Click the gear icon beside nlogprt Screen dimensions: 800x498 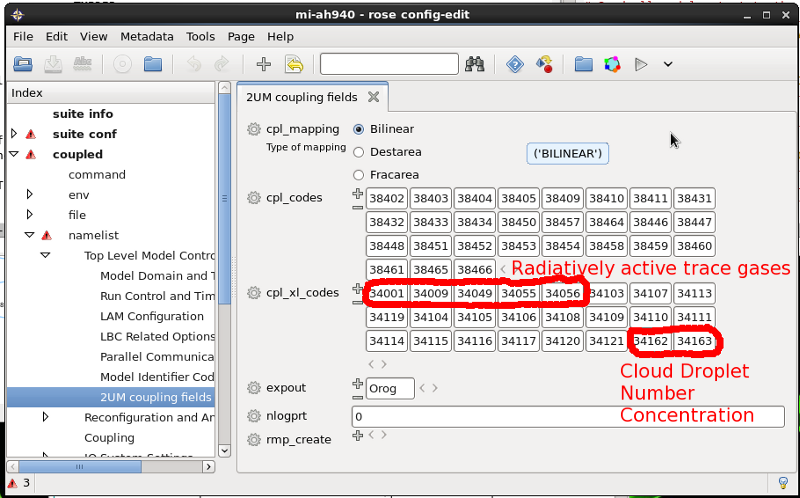[x=254, y=416]
